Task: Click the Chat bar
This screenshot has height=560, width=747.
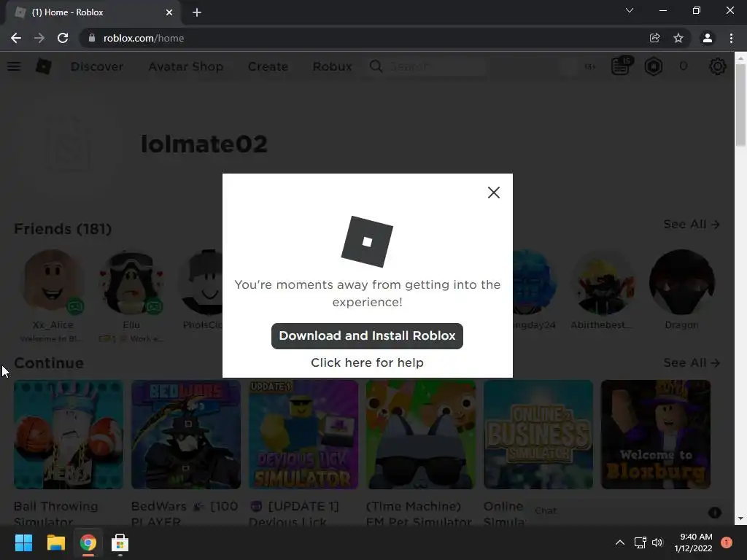Action: (627, 511)
